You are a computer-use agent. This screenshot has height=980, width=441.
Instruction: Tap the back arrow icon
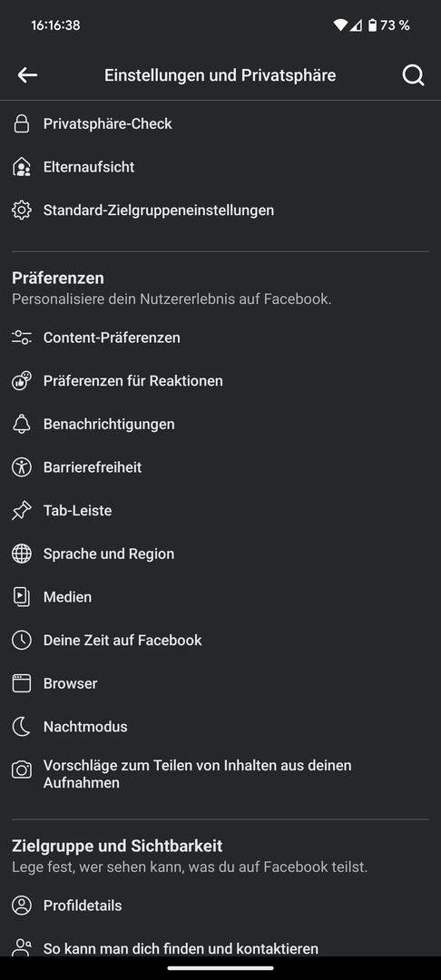[x=27, y=75]
